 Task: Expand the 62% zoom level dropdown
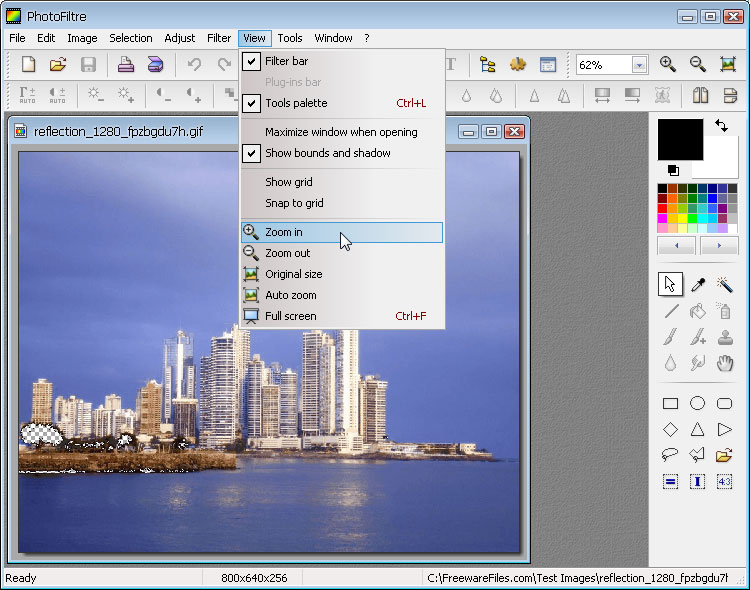click(x=639, y=65)
